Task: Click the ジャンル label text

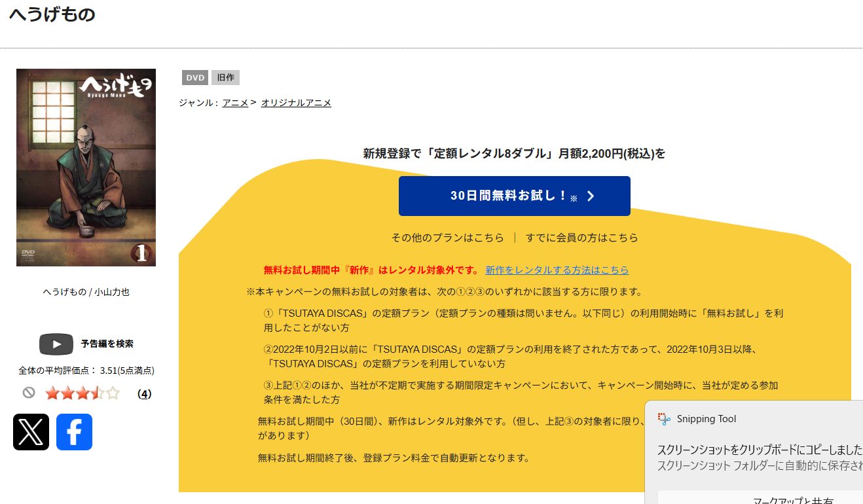Action: coord(198,103)
